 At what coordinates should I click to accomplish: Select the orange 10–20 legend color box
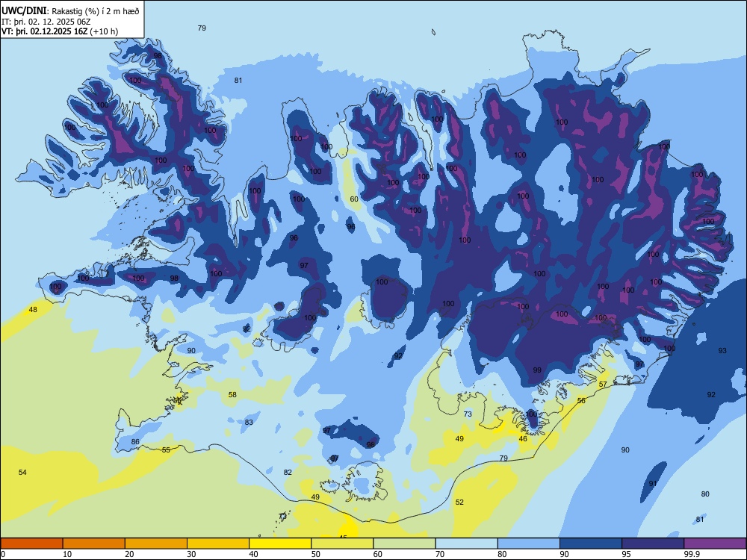pos(94,544)
